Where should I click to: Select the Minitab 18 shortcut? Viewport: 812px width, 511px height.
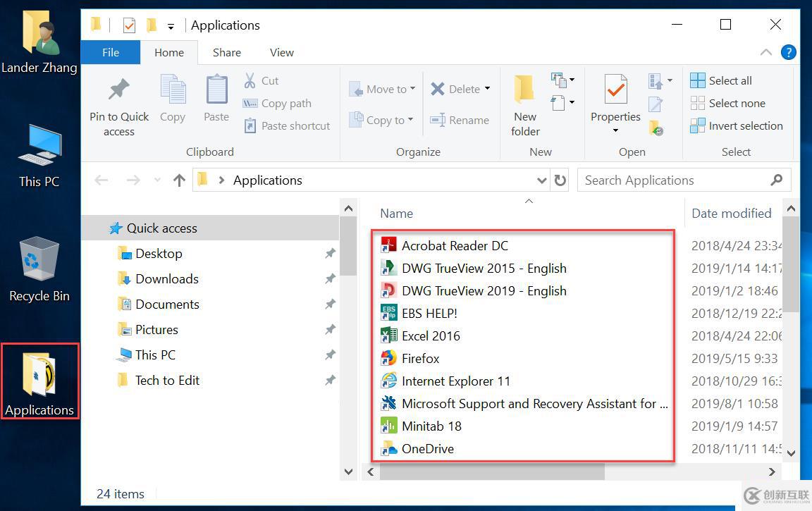pyautogui.click(x=431, y=426)
